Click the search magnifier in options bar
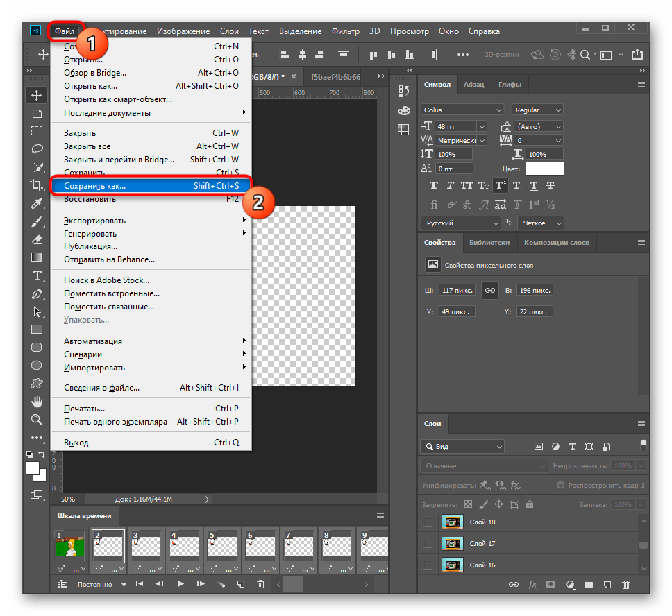Screen dimensions: 672x616 click(585, 55)
